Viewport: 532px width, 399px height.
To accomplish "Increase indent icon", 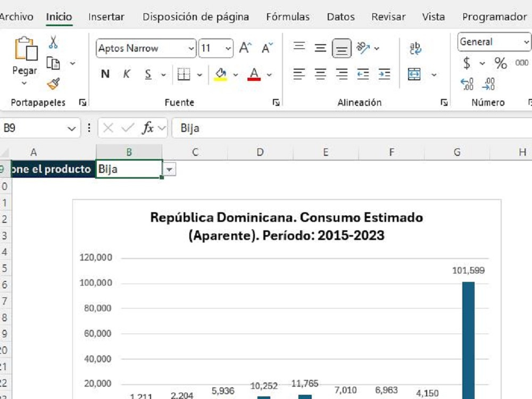I will (x=385, y=74).
